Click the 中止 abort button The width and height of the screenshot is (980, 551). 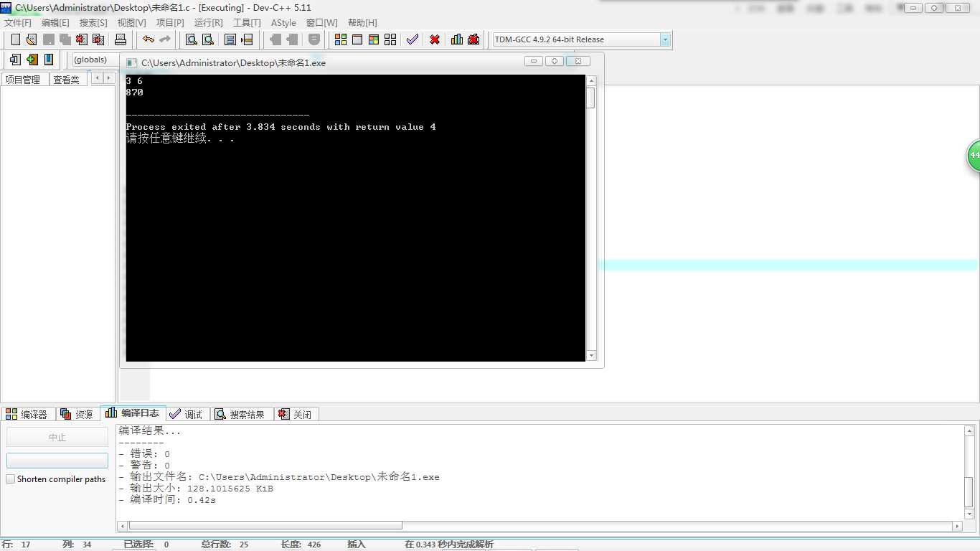[57, 437]
